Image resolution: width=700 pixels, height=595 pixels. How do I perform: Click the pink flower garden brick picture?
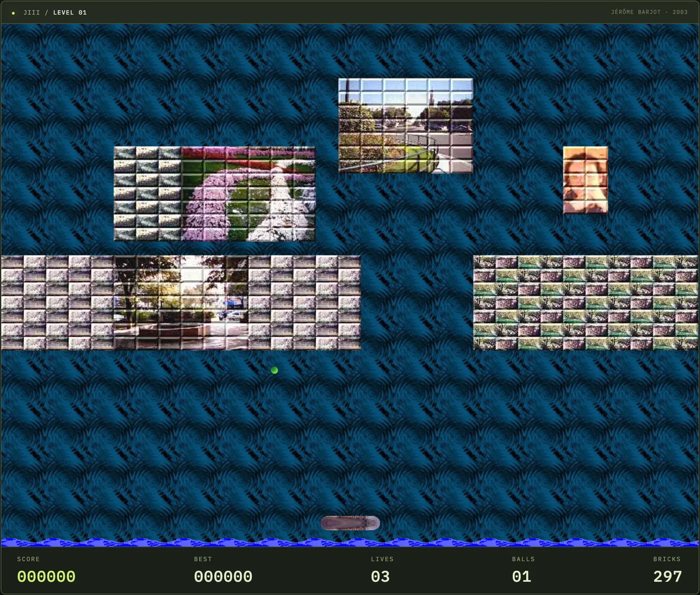(x=248, y=193)
